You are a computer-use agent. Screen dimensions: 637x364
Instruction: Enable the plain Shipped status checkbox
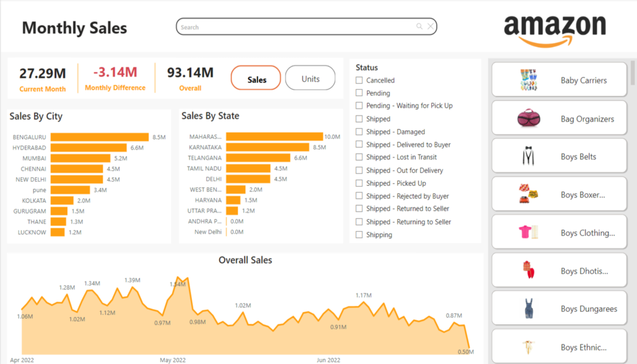(x=359, y=119)
